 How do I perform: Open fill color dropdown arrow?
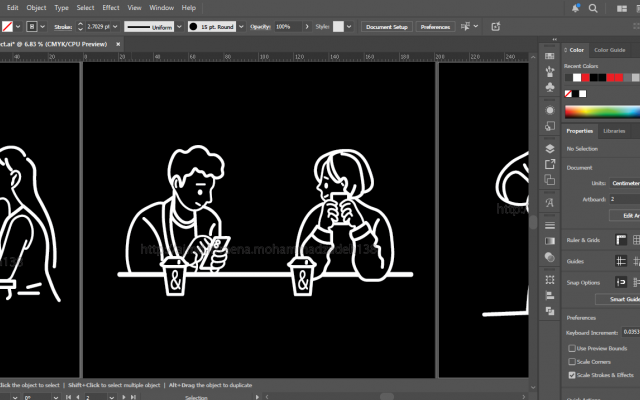click(18, 27)
